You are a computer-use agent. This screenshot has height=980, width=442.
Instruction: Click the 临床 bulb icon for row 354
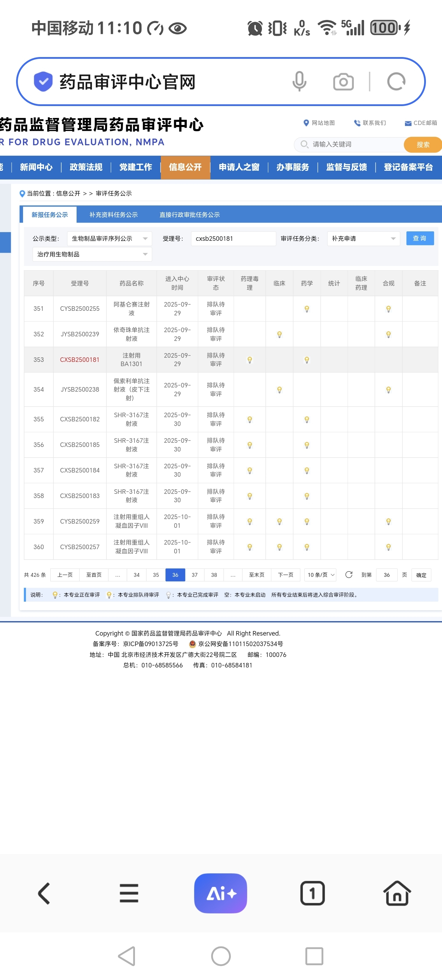[279, 389]
